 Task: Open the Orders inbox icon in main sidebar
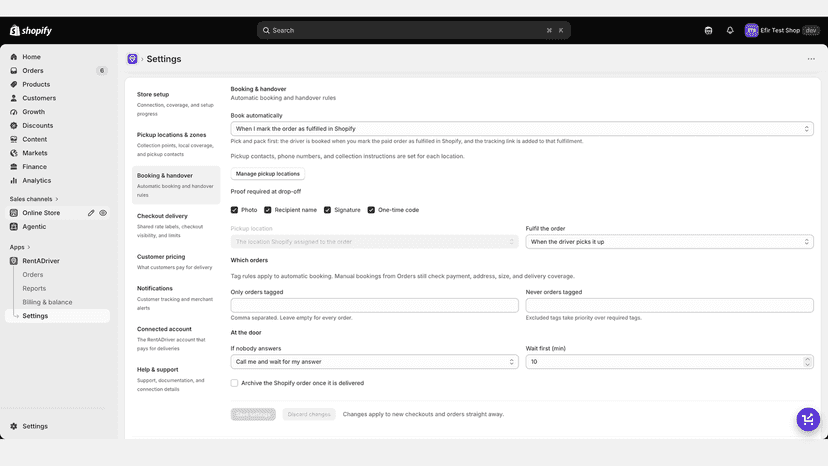coord(14,70)
